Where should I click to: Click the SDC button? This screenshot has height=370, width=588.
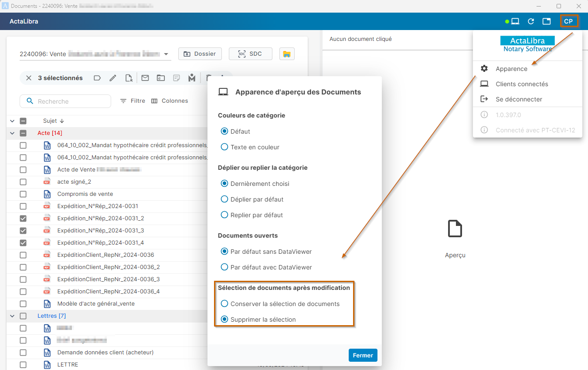click(x=251, y=54)
